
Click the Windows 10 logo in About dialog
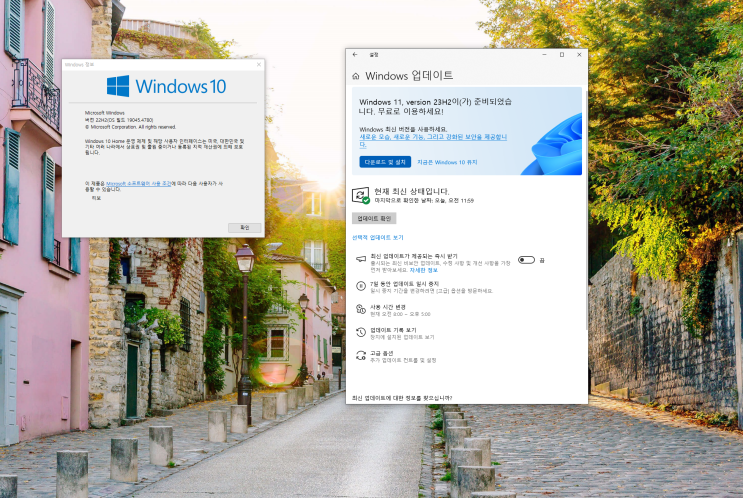(x=166, y=86)
